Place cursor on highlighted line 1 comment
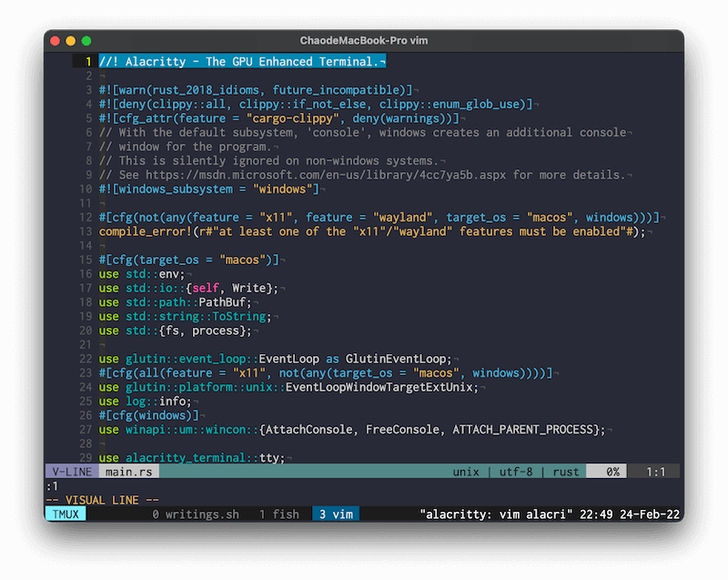 tap(241, 62)
